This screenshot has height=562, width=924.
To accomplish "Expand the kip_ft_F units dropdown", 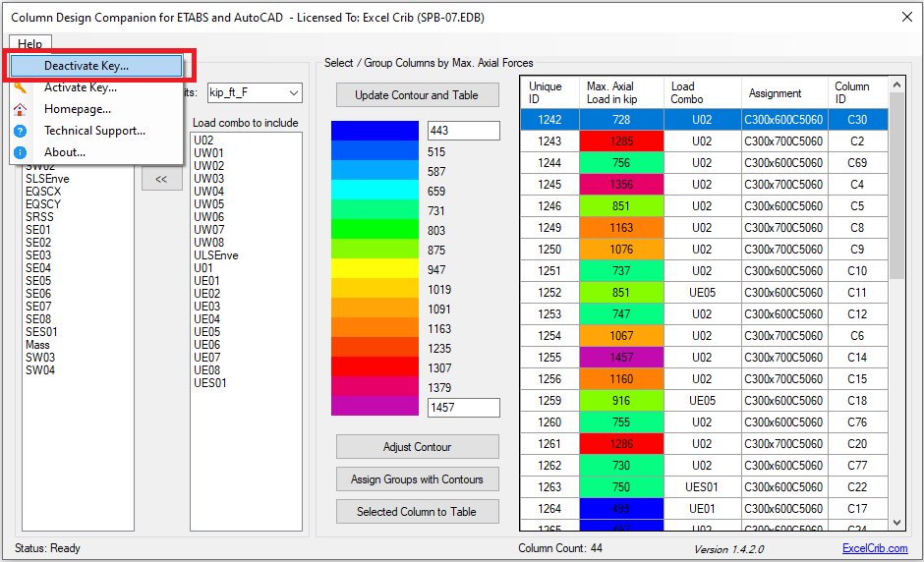I will pyautogui.click(x=293, y=93).
